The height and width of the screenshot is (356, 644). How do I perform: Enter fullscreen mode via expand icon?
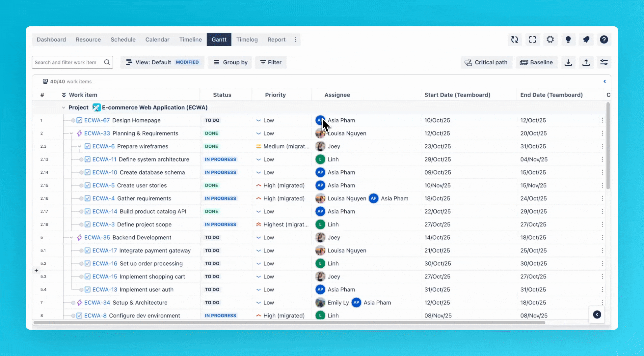(532, 40)
